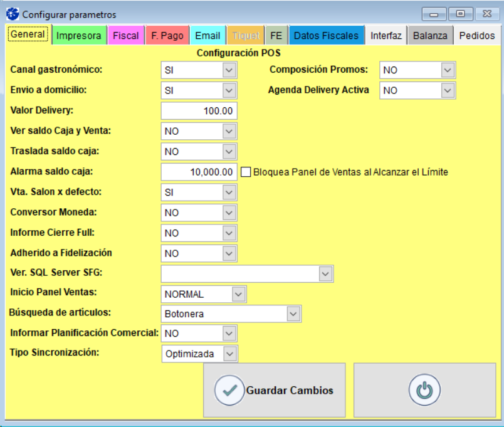Enable Bloquea Panel de Ventas checkbox

[246, 172]
